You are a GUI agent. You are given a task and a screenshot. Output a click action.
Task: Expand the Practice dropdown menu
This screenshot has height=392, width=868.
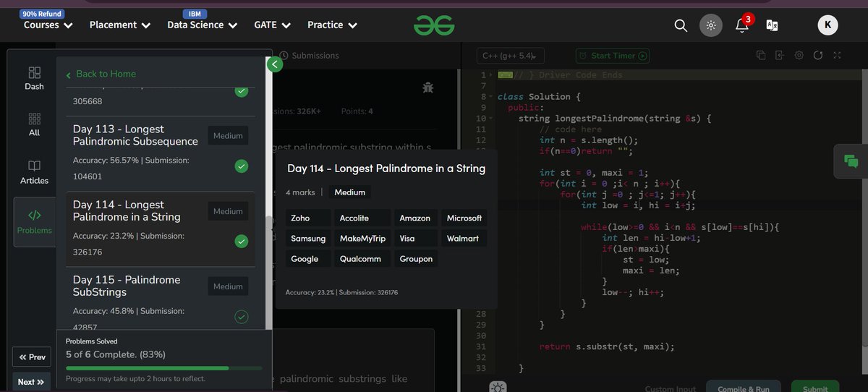point(333,25)
